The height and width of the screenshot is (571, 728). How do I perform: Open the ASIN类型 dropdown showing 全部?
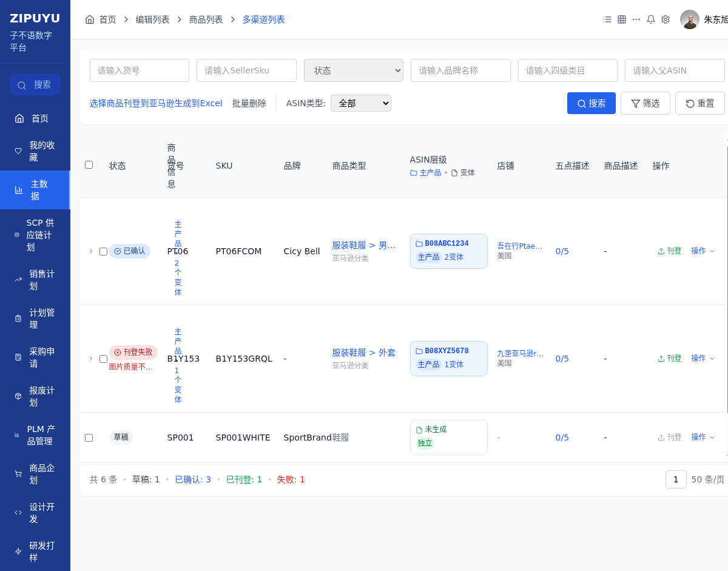(x=361, y=103)
